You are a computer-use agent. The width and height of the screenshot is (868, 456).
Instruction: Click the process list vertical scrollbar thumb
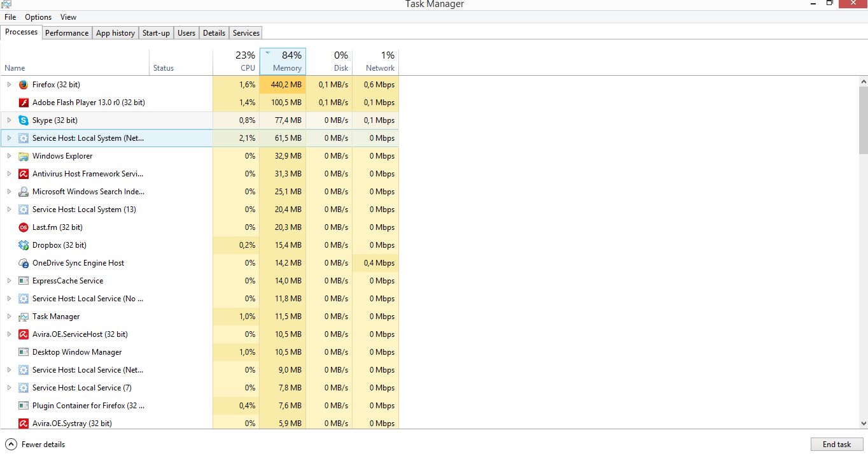[863, 121]
